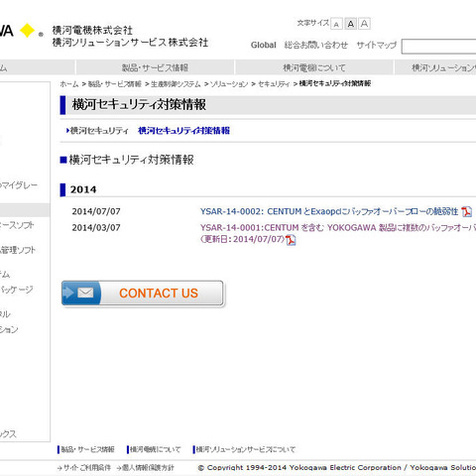The width and height of the screenshot is (476, 476).
Task: Click ソリューション in the breadcrumb
Action: [229, 84]
